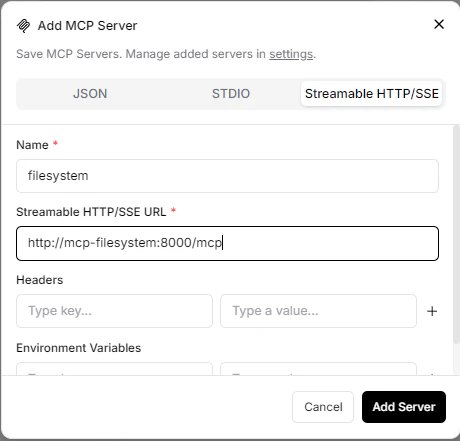Image resolution: width=460 pixels, height=441 pixels.
Task: Click the Add MCP Server title text
Action: pos(87,26)
